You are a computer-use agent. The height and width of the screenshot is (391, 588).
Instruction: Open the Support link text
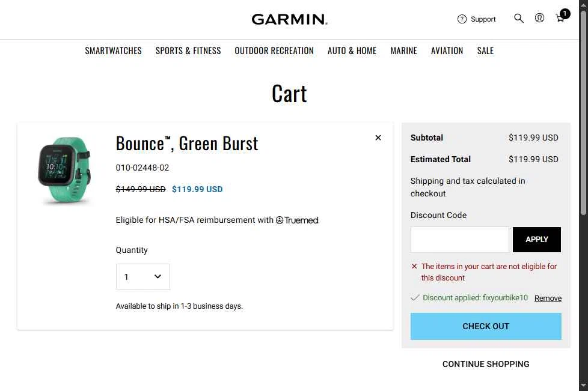(483, 19)
